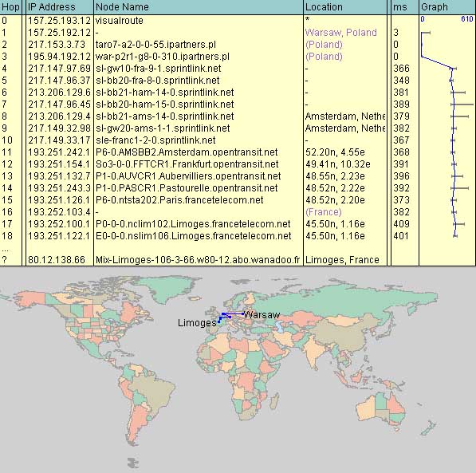Image resolution: width=476 pixels, height=473 pixels.
Task: Select node war-p2r1-g8-0-310.ipartners.pl
Action: (x=162, y=57)
